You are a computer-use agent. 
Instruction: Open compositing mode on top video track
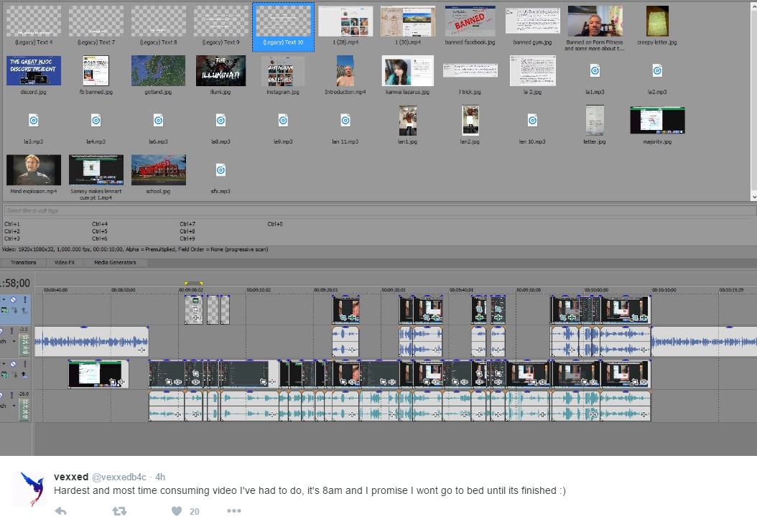tap(5, 310)
